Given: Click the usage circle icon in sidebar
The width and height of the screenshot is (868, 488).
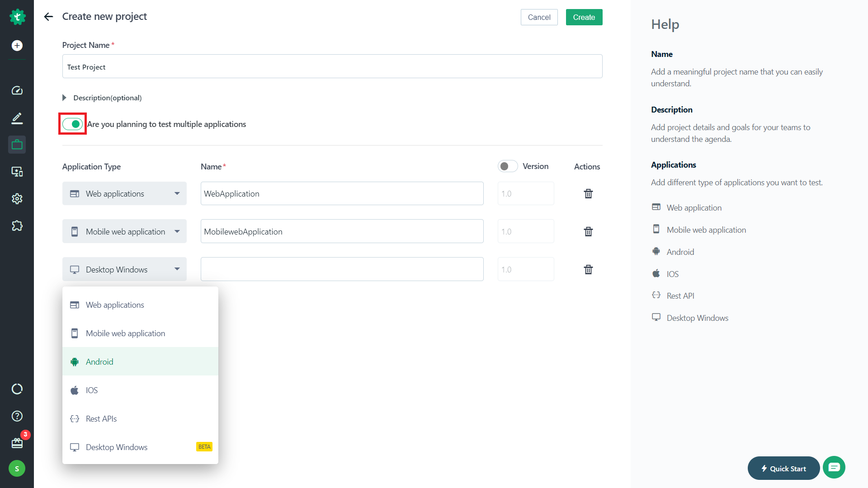Looking at the screenshot, I should (17, 389).
